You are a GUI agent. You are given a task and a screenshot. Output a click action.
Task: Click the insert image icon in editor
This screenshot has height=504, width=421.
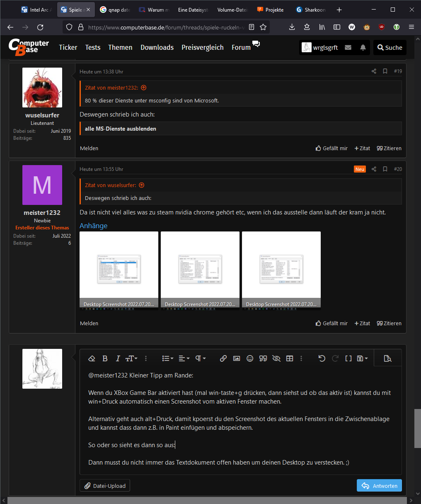(237, 358)
